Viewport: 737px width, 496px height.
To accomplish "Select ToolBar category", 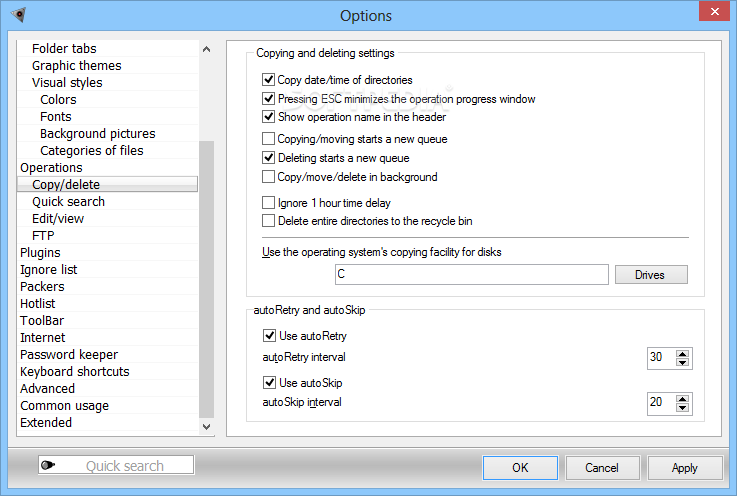I will coord(42,321).
